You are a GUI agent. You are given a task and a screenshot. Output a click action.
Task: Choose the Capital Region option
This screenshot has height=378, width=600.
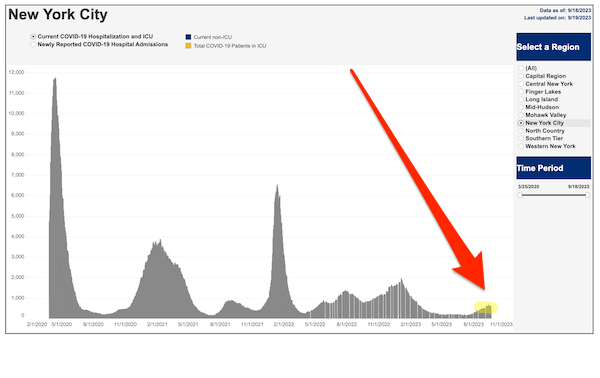(x=521, y=76)
